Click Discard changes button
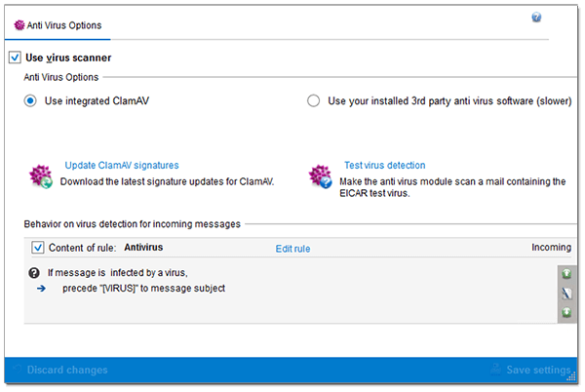585x392 pixels. click(x=59, y=370)
